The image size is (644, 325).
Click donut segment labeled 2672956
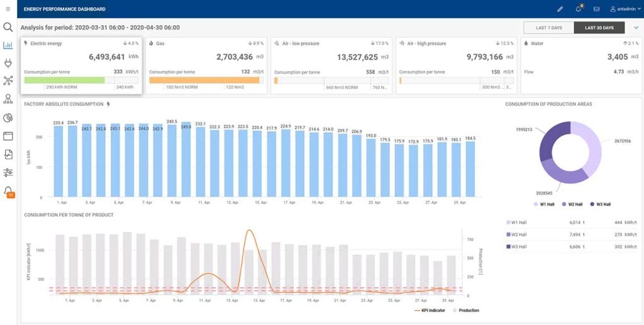pos(592,148)
